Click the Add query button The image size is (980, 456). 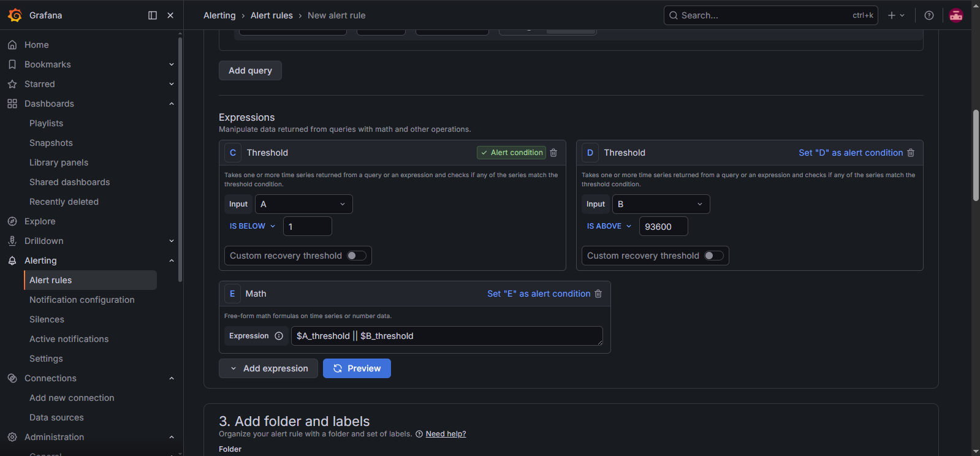(x=250, y=70)
